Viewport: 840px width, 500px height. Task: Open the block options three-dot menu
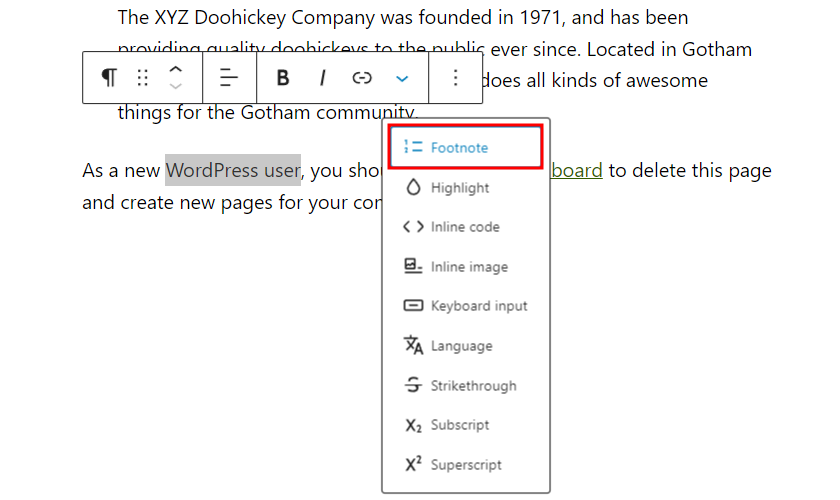(x=455, y=78)
